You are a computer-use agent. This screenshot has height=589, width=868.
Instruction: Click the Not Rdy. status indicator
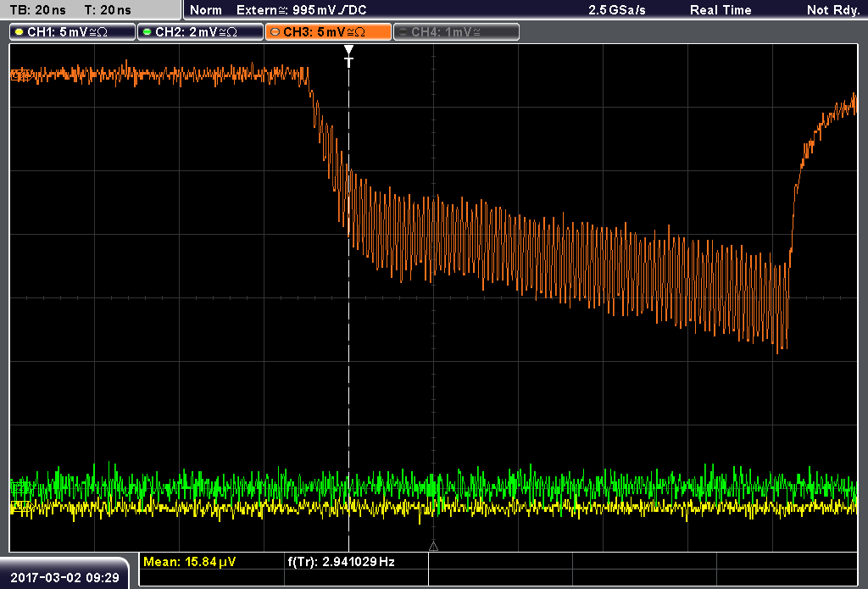832,10
